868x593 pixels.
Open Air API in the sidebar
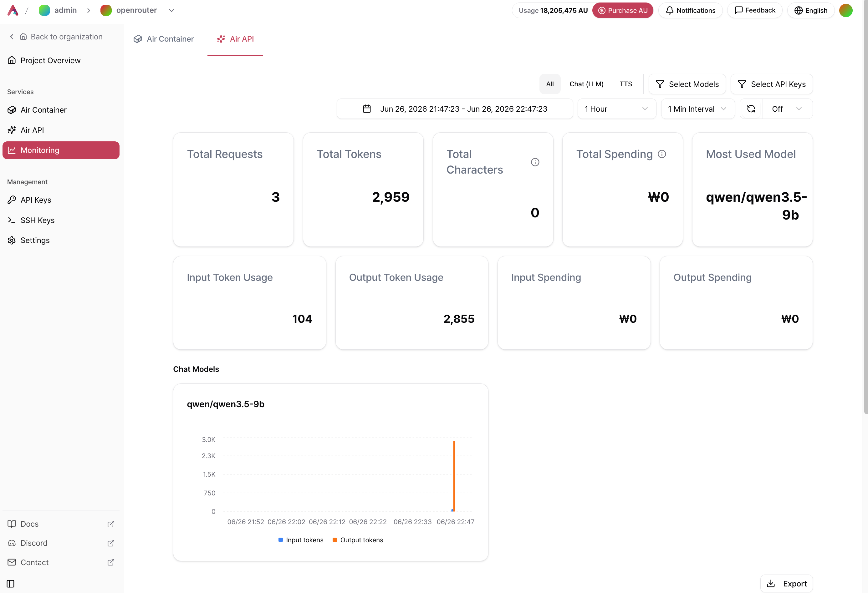coord(61,130)
